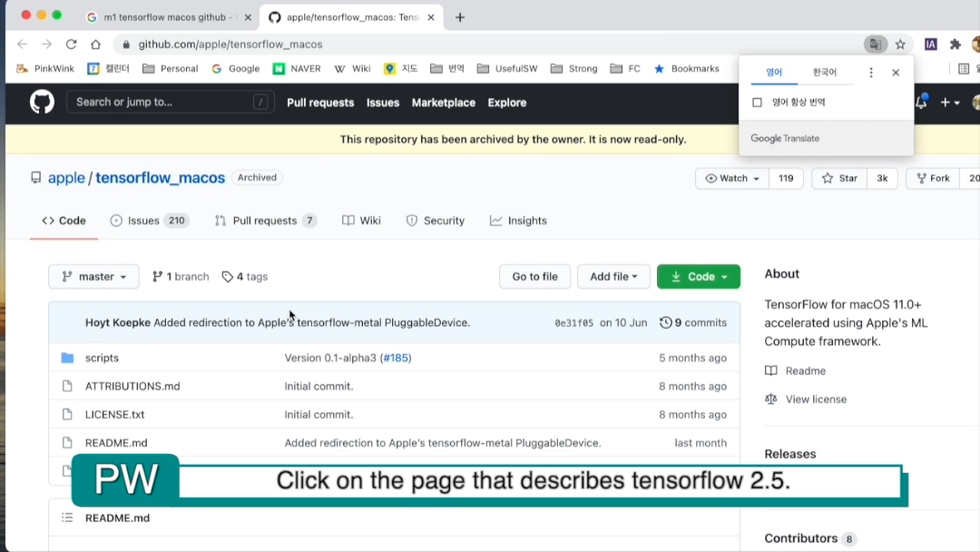Open the Security tab
Screen dimensions: 980x552
pos(435,221)
